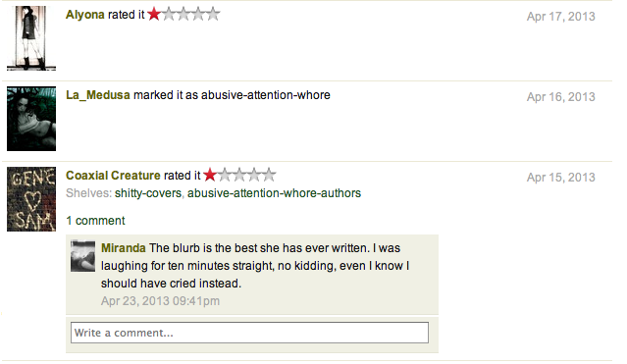Open Miranda's small comment avatar

pyautogui.click(x=82, y=256)
